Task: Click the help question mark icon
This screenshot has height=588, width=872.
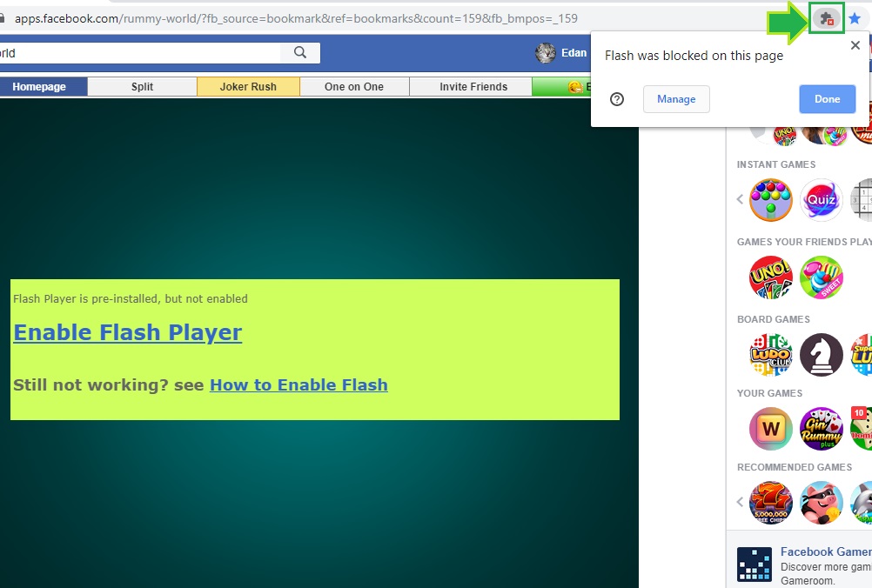Action: tap(617, 99)
